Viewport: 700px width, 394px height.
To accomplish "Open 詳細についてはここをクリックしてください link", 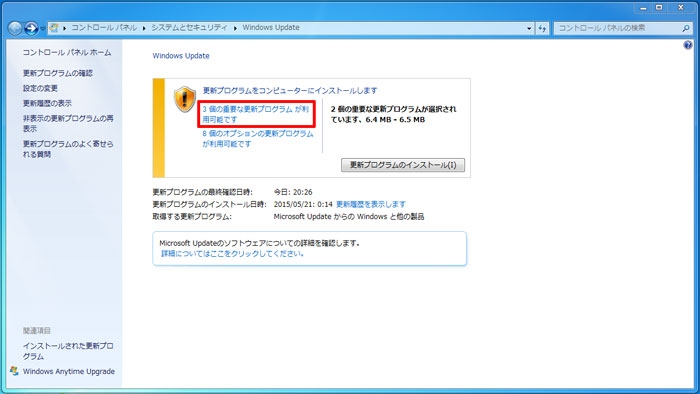I will 233,253.
